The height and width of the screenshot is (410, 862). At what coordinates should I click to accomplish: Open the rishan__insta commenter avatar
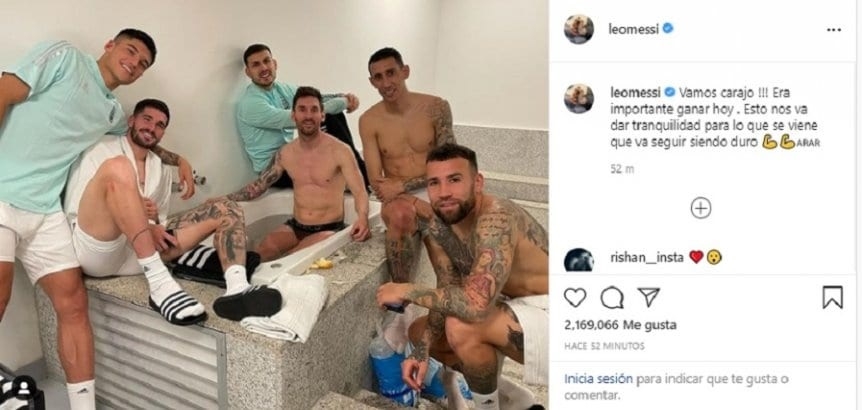coord(579,259)
